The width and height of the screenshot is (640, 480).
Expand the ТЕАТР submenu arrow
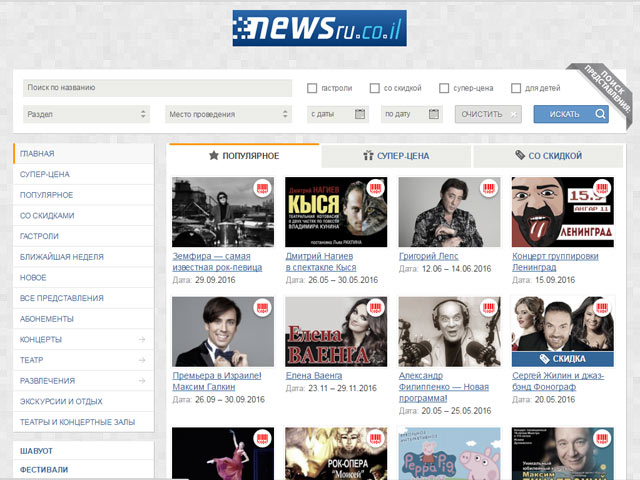[x=142, y=360]
